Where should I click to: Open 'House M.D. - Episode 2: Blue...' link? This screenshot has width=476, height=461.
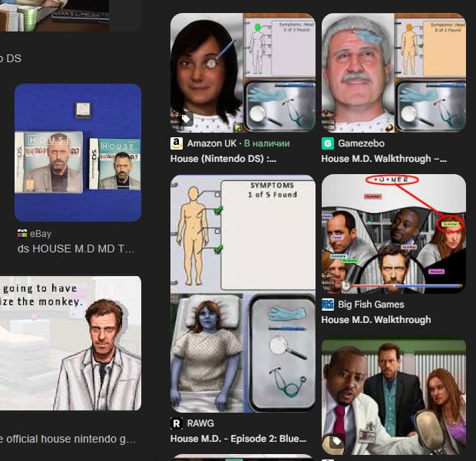(x=238, y=439)
